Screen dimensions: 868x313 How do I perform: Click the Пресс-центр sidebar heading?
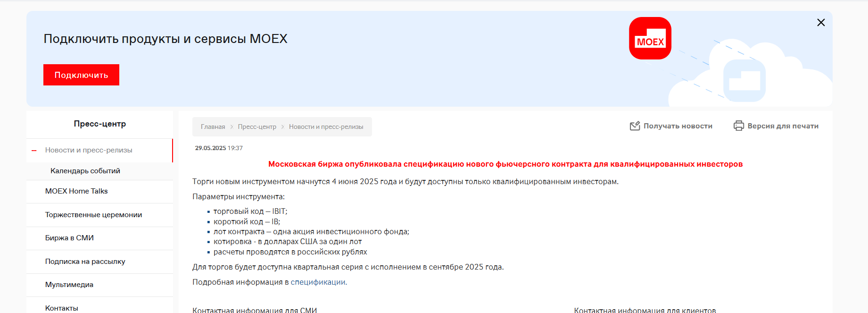click(x=100, y=124)
